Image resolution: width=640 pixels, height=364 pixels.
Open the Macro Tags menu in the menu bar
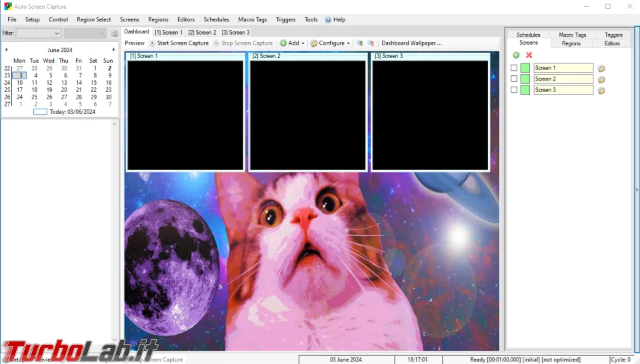(252, 19)
